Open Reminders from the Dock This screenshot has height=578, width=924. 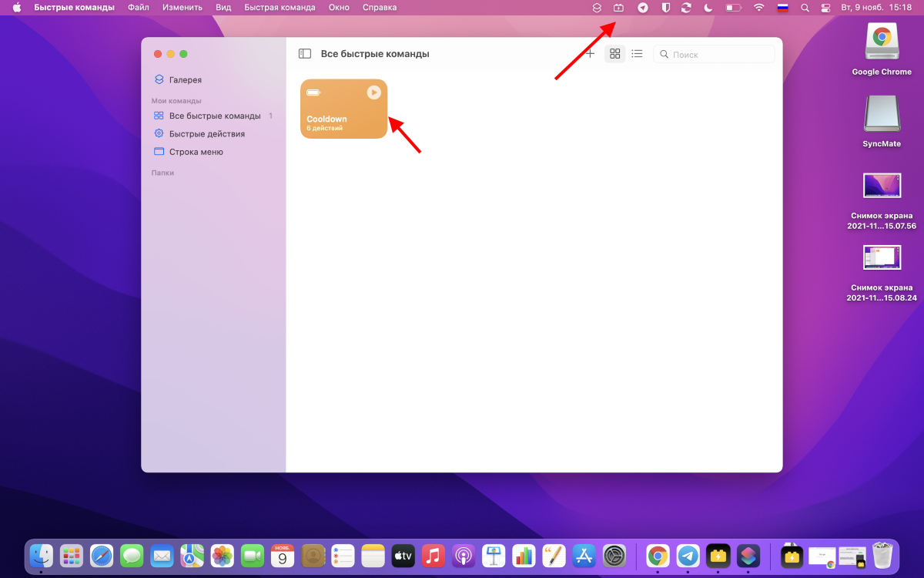343,555
